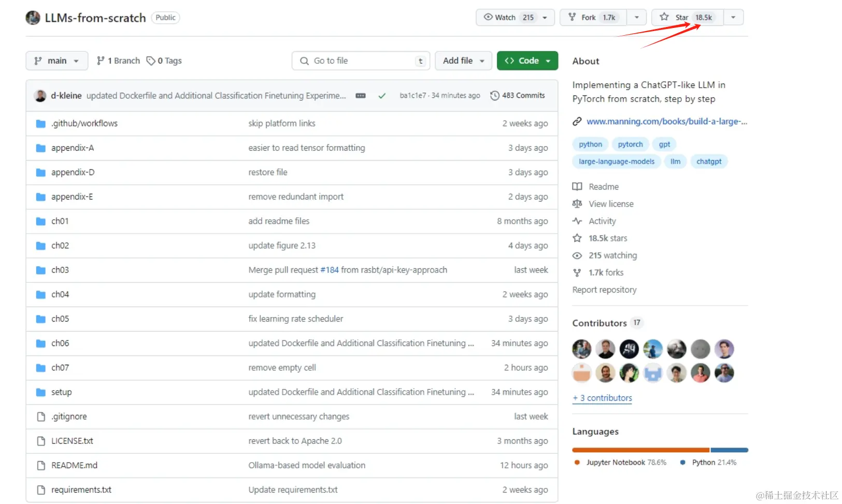The height and width of the screenshot is (504, 842).
Task: Click the branch icon next to 1 Branch
Action: (x=101, y=61)
